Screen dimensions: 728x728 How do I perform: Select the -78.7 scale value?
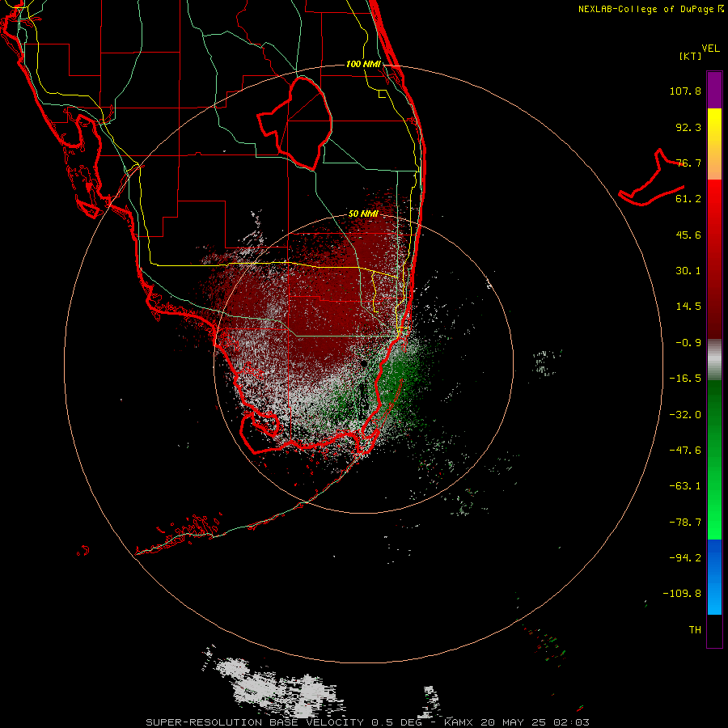click(685, 523)
